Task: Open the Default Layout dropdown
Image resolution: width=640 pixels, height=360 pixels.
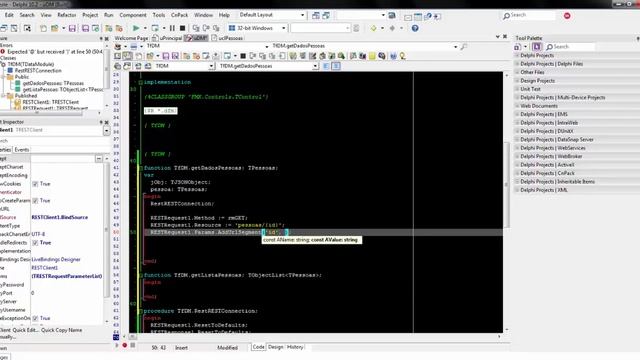Action: click(x=302, y=15)
